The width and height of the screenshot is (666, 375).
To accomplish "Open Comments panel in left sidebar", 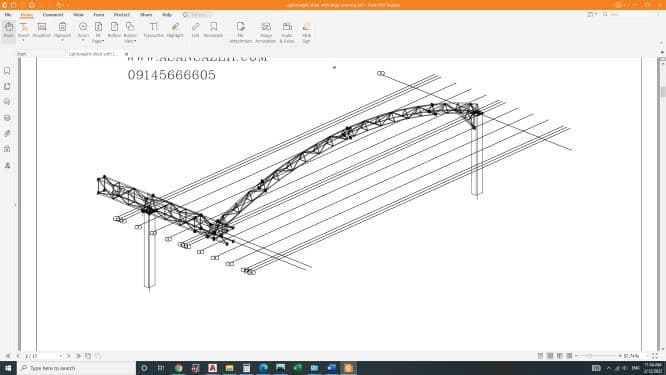I will pyautogui.click(x=7, y=102).
